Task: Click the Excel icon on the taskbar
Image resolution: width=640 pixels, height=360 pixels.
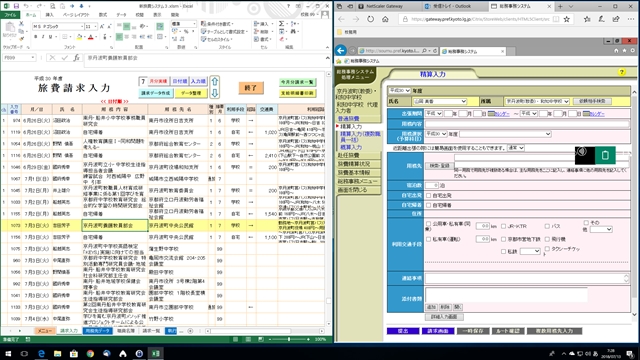Action: coord(156,353)
